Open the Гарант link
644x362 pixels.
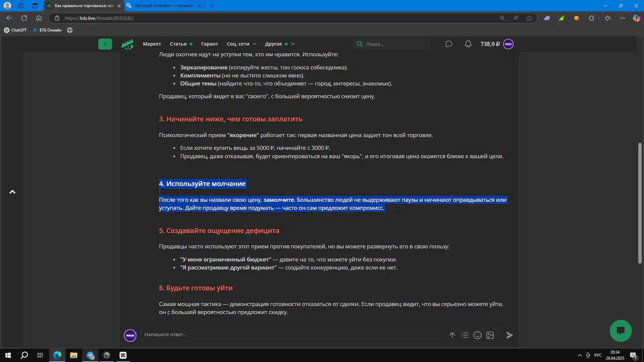pyautogui.click(x=209, y=44)
